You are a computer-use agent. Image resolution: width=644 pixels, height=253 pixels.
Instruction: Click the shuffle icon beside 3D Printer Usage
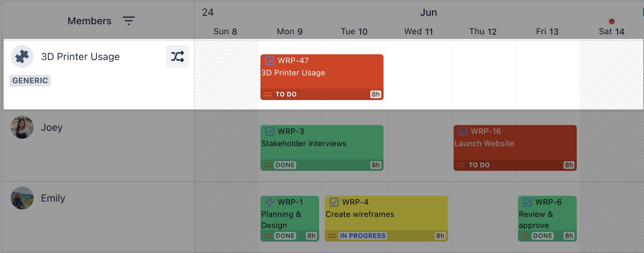tap(177, 56)
